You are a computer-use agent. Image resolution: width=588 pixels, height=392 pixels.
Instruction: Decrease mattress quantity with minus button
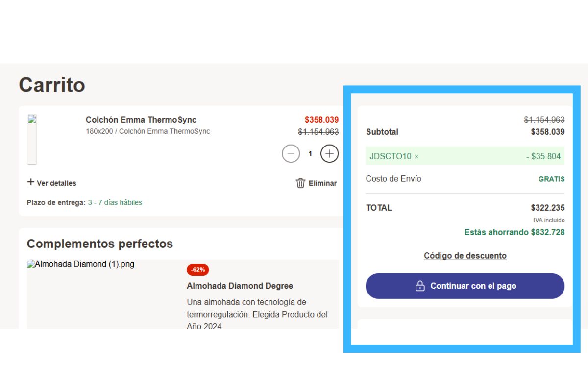(291, 154)
